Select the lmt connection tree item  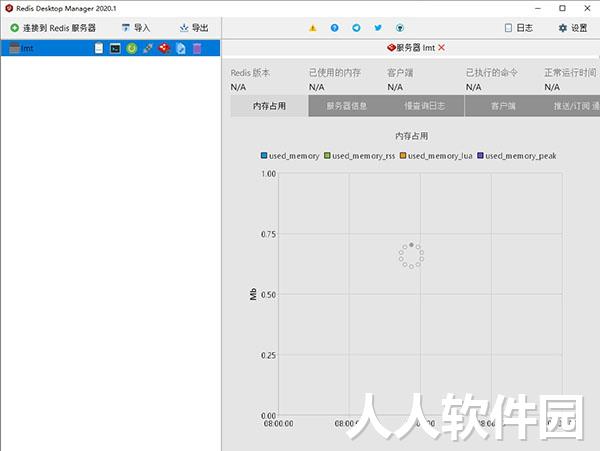tap(110, 48)
